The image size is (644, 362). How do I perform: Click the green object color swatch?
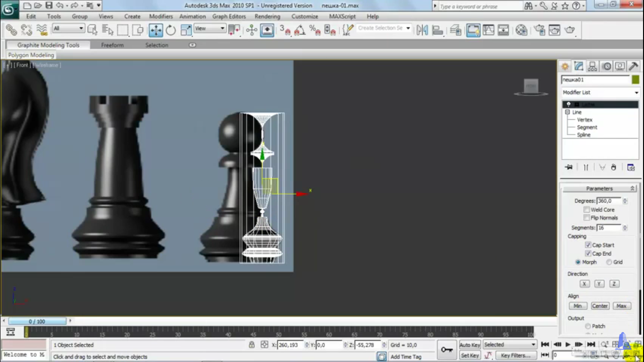[636, 80]
